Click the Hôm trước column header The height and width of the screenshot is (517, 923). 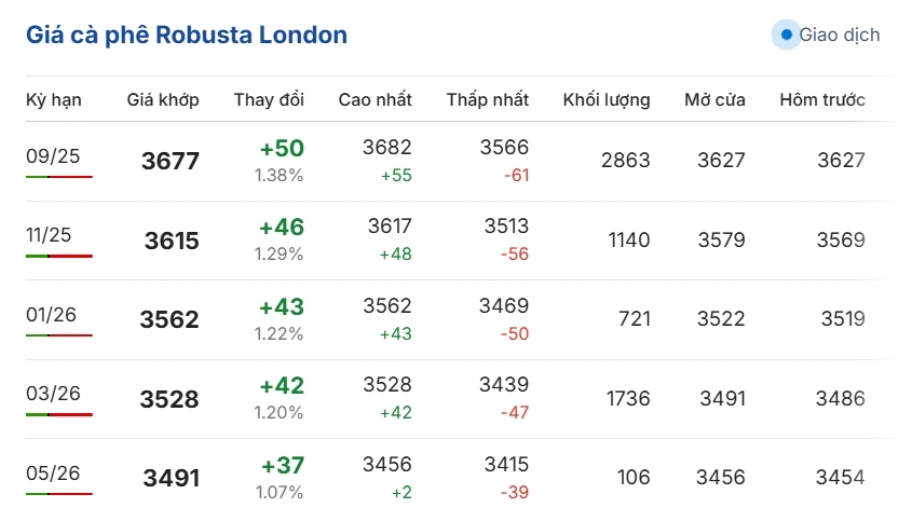822,100
